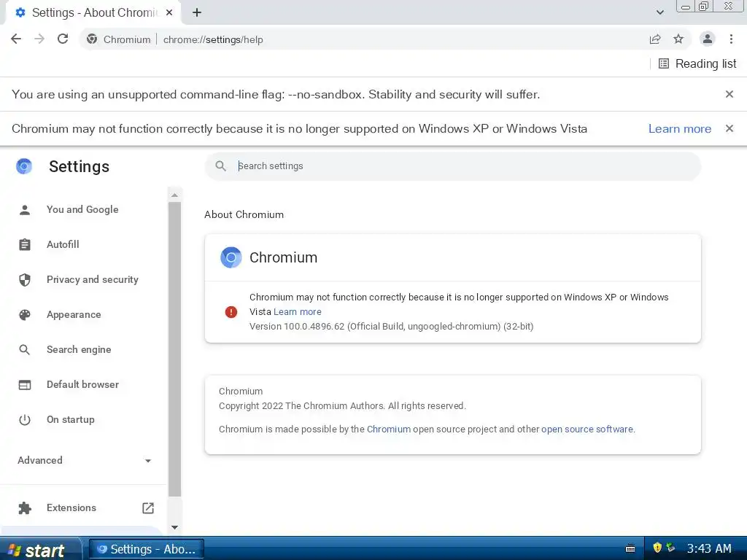Screen dimensions: 747x560
Task: Click the puzzle piece Extensions icon
Action: click(25, 508)
